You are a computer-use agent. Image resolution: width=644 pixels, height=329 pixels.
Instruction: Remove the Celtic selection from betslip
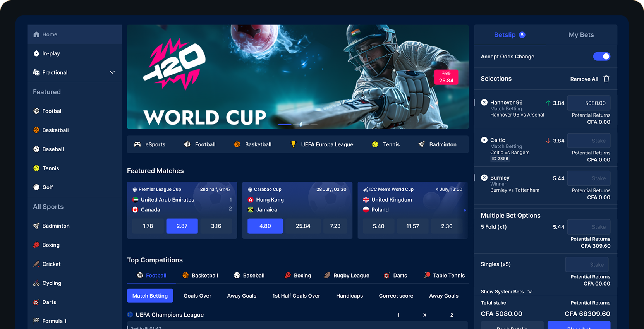[x=484, y=140]
